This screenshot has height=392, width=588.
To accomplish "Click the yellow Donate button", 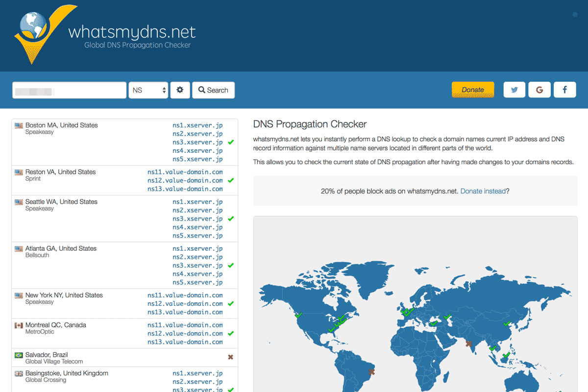I will pos(473,90).
